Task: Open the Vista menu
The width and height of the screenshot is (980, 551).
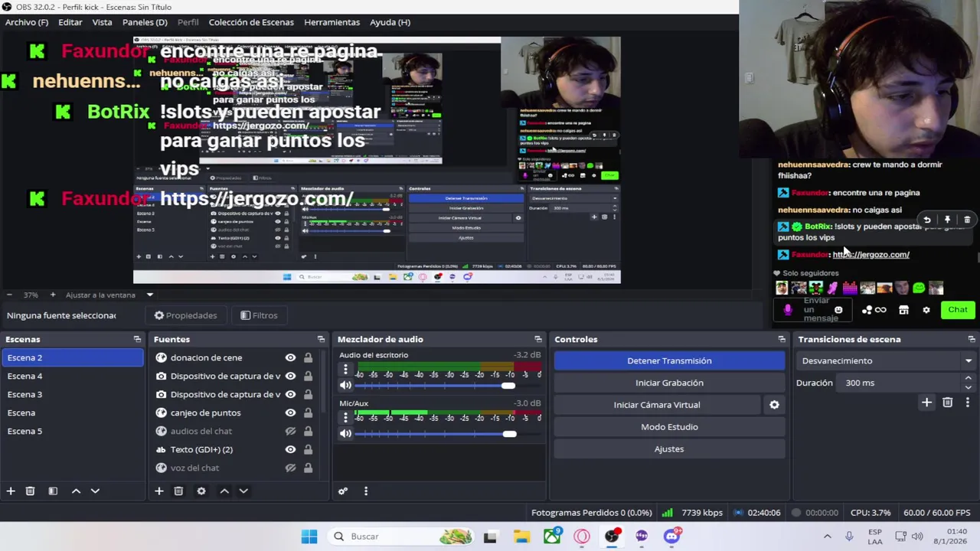Action: (102, 22)
